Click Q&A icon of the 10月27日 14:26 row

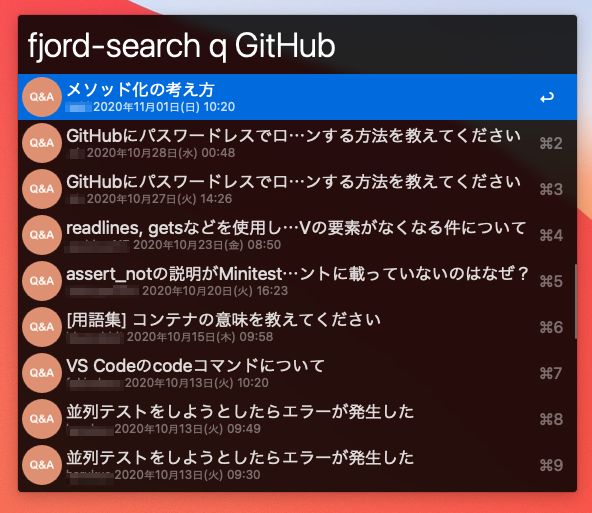[x=42, y=189]
